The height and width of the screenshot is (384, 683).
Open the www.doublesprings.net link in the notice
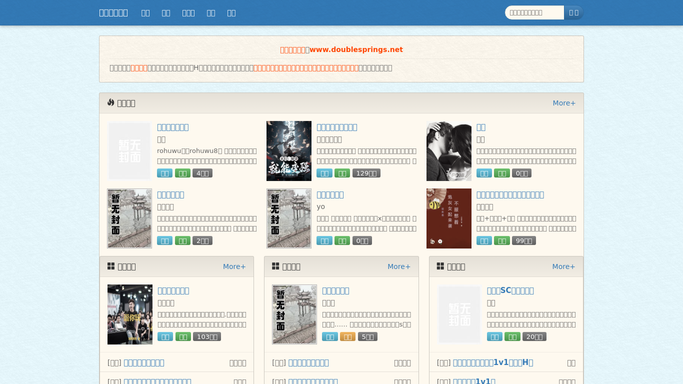coord(356,50)
